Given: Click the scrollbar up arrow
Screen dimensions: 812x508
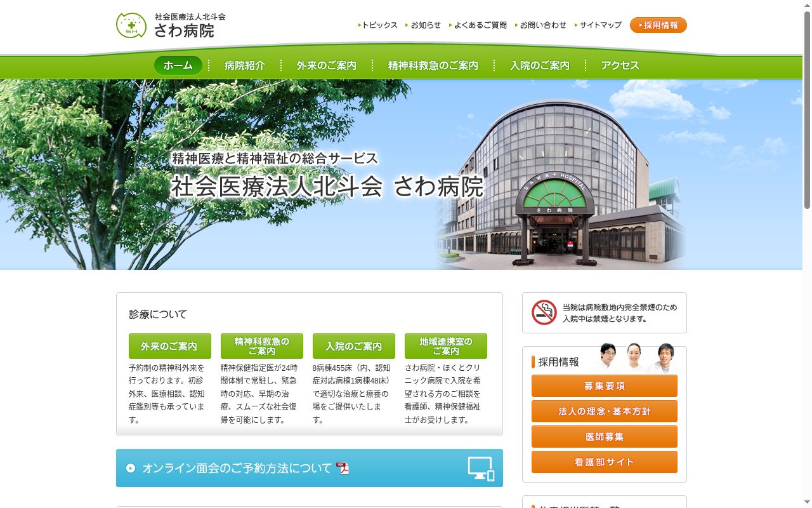Looking at the screenshot, I should 807,4.
